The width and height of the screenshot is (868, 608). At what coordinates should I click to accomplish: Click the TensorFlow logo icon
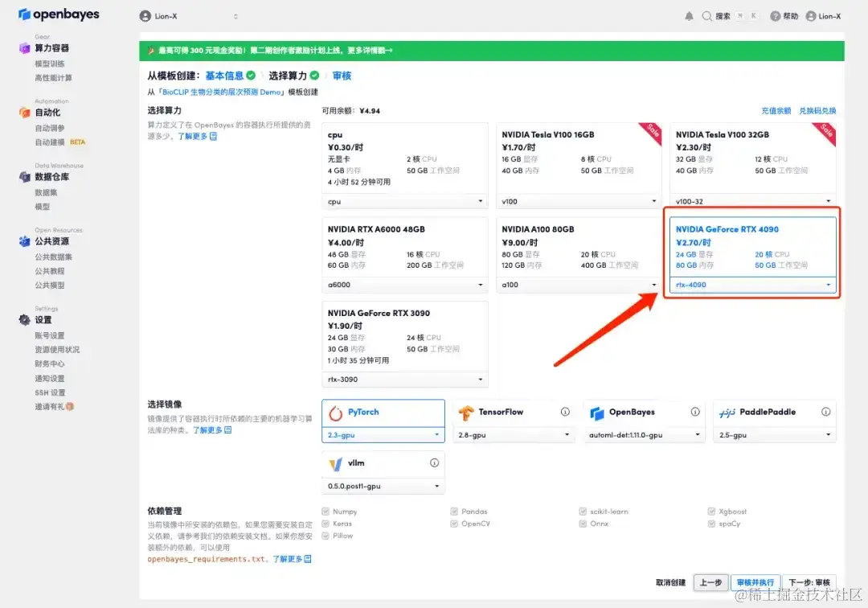[466, 413]
